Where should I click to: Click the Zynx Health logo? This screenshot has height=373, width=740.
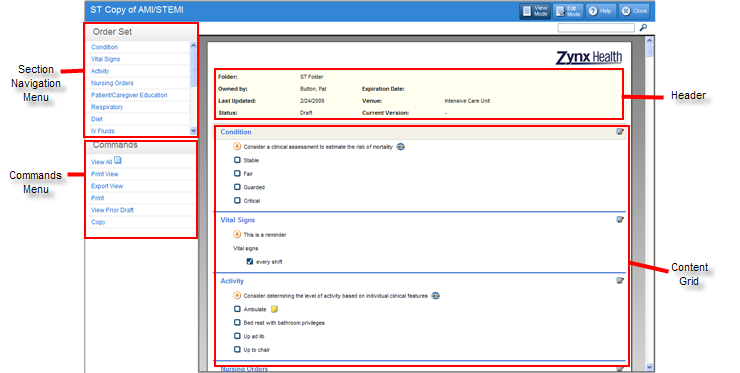(589, 58)
